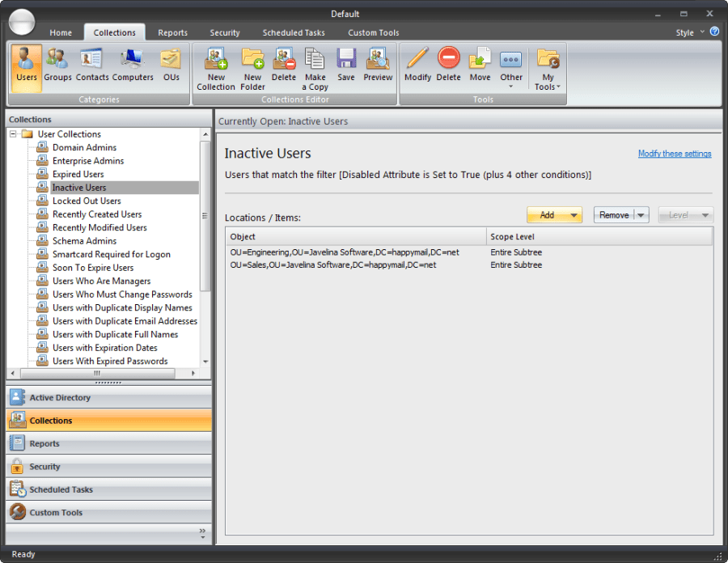Create a New Collection
The width and height of the screenshot is (728, 563).
pos(215,68)
